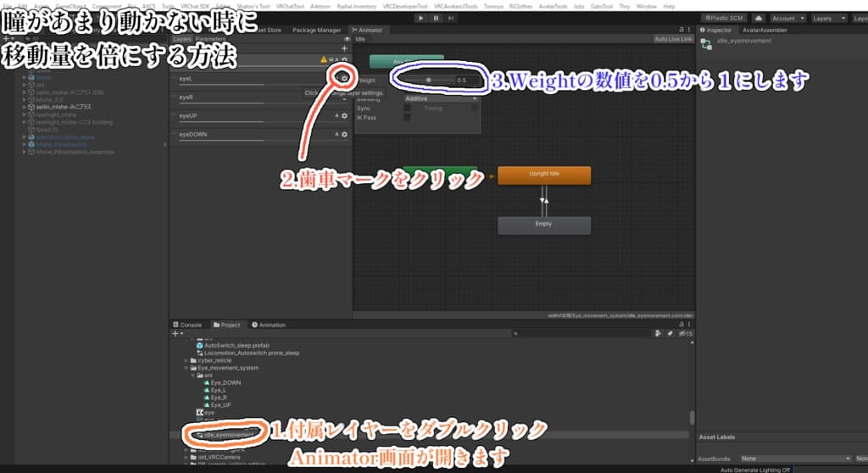Switch to Layers tab in Animator
This screenshot has width=868, height=473.
point(181,39)
